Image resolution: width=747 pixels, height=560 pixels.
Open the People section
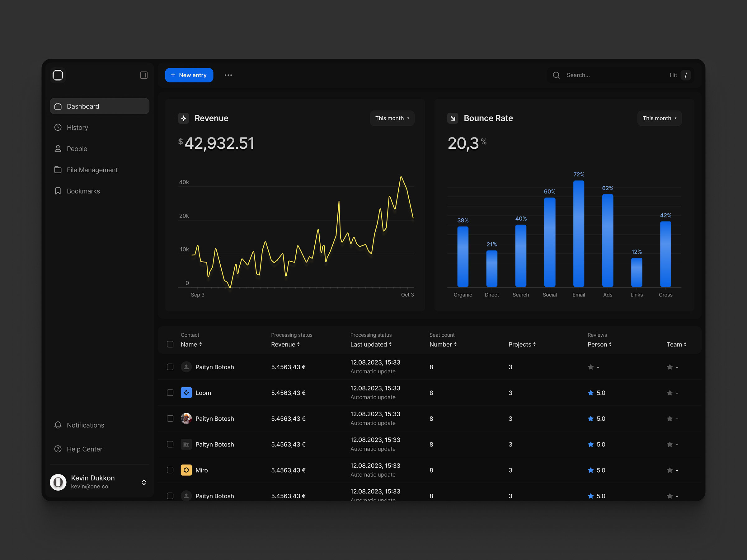[100, 148]
